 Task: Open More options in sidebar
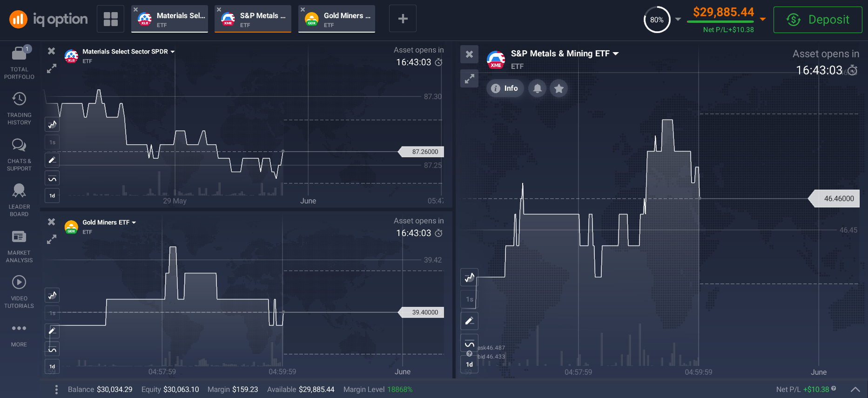(x=19, y=335)
